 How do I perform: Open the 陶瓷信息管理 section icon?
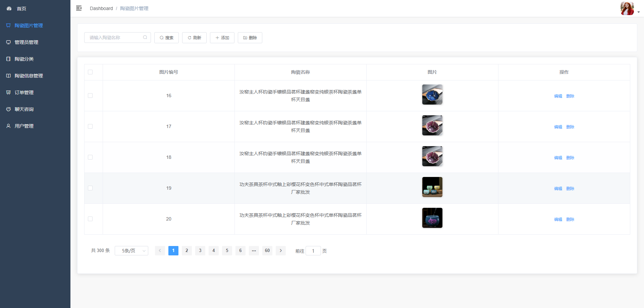coord(8,76)
